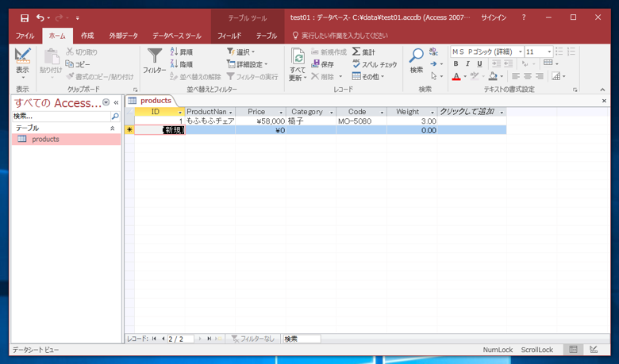Align text right
This screenshot has width=619, height=364.
[540, 76]
